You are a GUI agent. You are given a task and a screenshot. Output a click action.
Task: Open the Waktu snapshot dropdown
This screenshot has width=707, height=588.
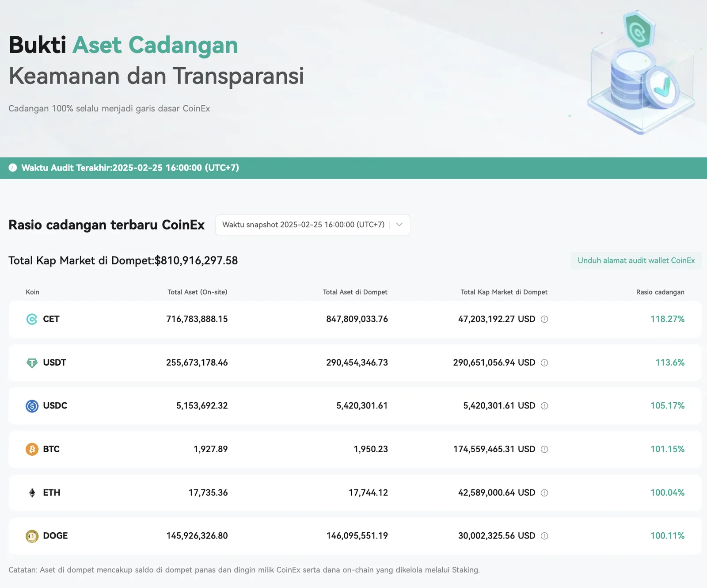pyautogui.click(x=313, y=225)
